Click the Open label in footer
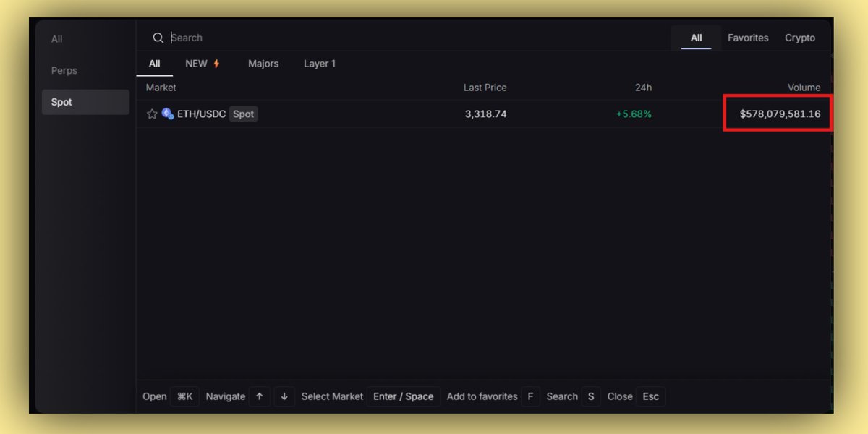This screenshot has width=868, height=434. point(155,396)
